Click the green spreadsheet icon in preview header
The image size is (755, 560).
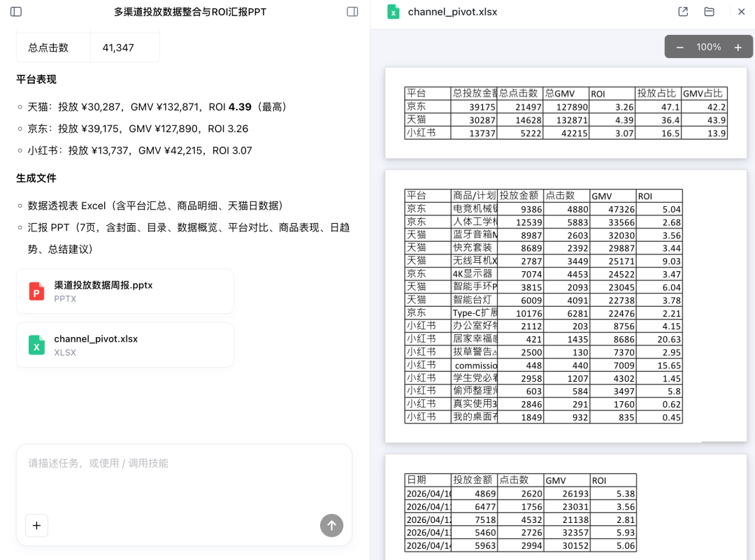click(394, 12)
